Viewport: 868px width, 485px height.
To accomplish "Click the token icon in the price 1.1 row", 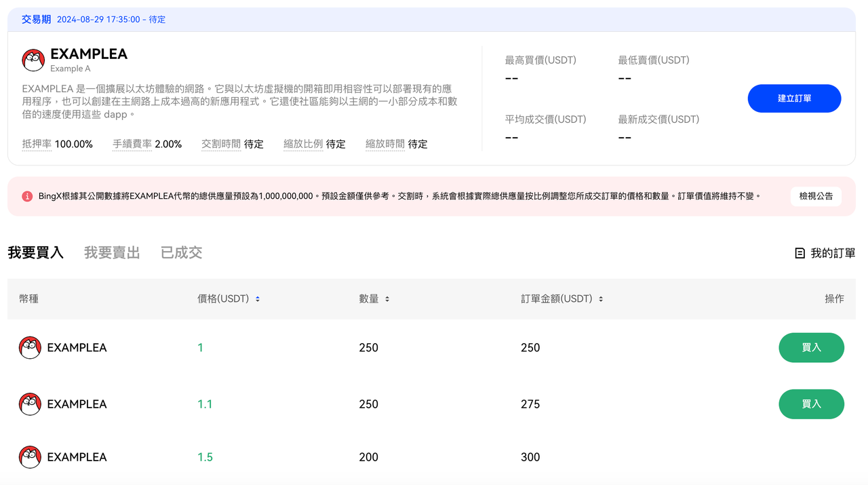I will [x=30, y=404].
